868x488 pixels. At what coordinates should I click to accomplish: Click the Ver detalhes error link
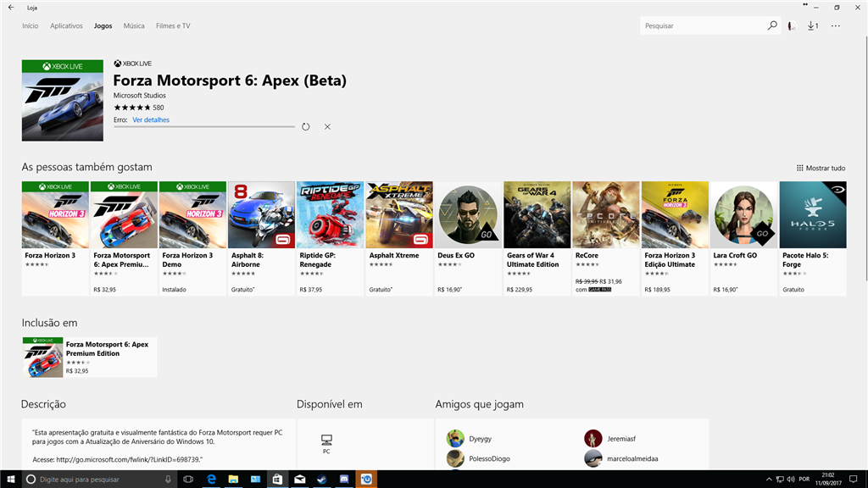(x=151, y=119)
